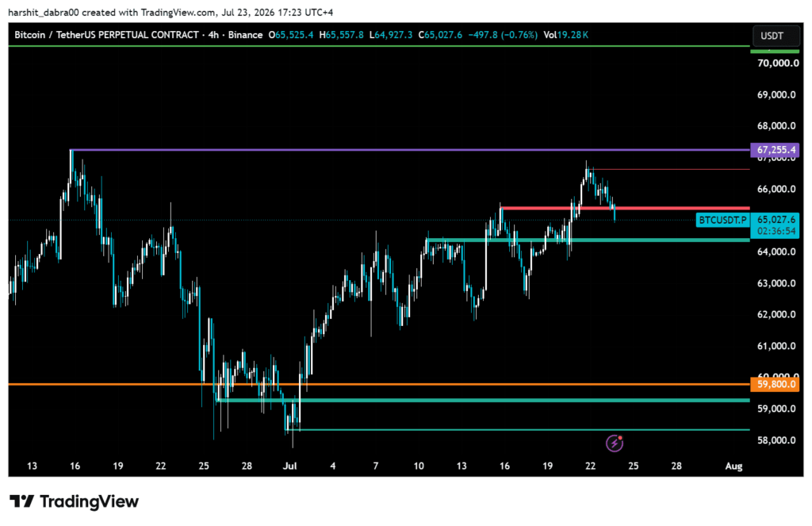Image resolution: width=812 pixels, height=526 pixels.
Task: Select the red horizontal resistance line
Action: pos(625,209)
